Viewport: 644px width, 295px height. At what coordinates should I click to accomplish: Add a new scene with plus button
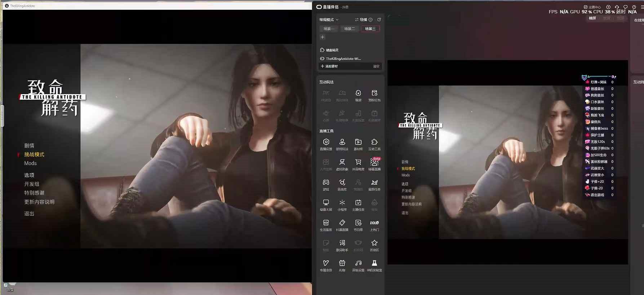pyautogui.click(x=323, y=37)
